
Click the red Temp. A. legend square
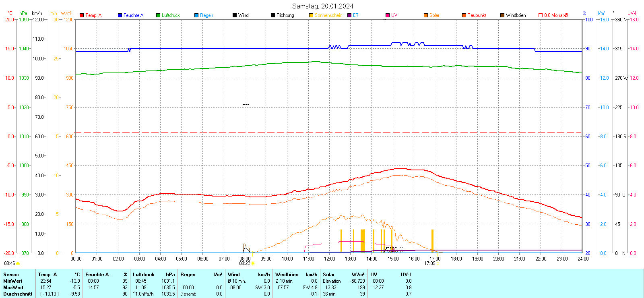pos(82,15)
